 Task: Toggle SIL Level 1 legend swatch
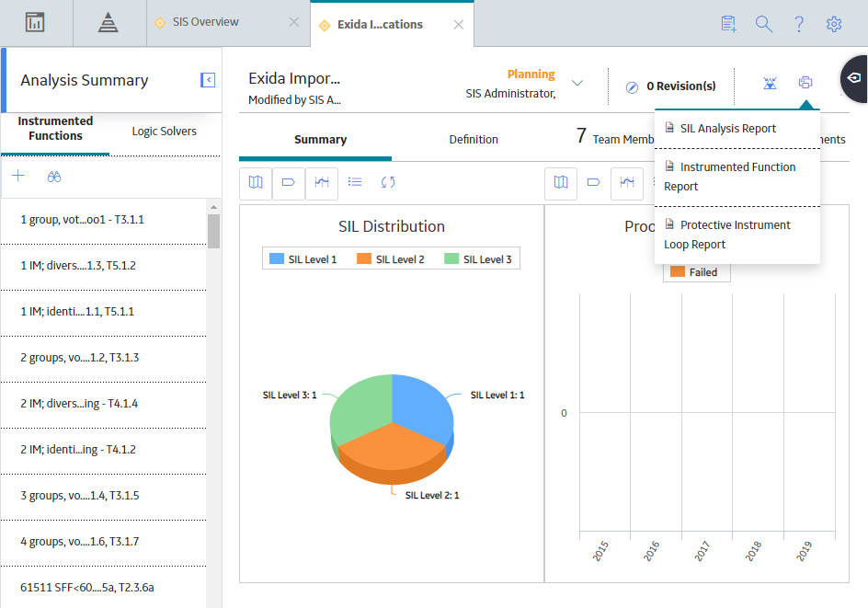tap(276, 258)
